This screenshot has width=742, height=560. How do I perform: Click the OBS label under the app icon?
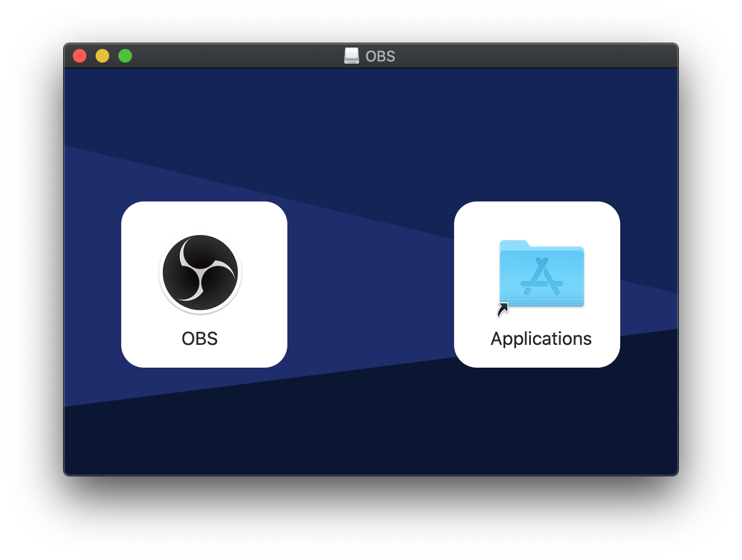200,339
